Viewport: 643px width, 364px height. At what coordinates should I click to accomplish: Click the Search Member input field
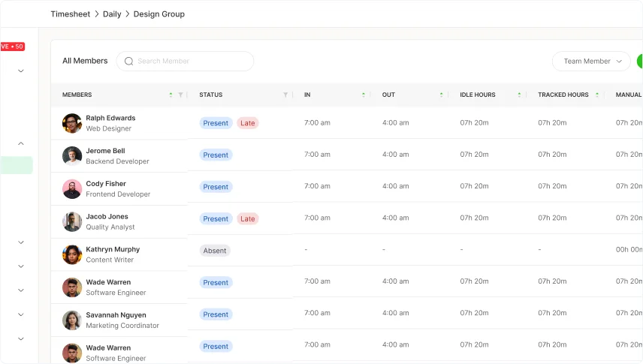click(x=192, y=62)
